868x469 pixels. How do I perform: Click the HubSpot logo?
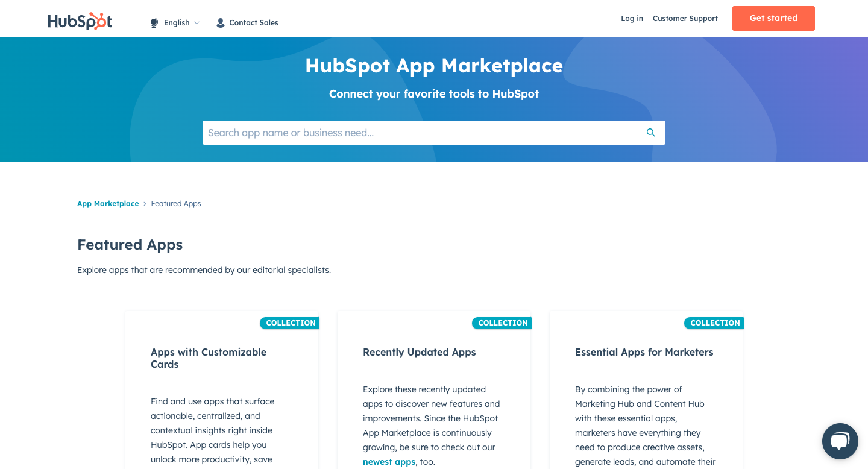click(80, 21)
